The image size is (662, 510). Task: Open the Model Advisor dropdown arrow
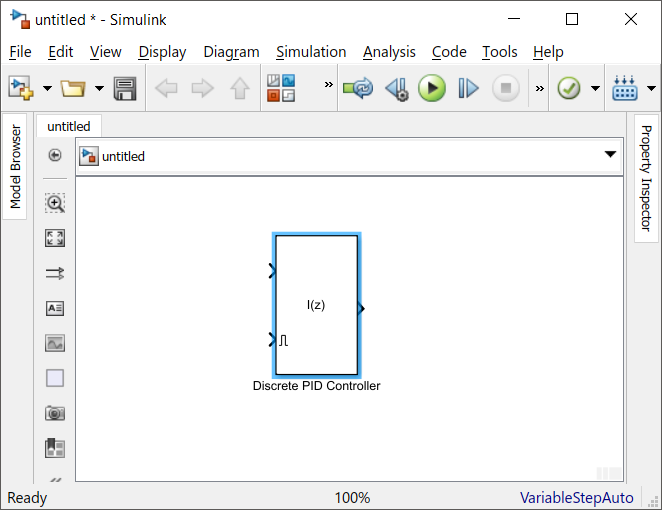tap(595, 88)
